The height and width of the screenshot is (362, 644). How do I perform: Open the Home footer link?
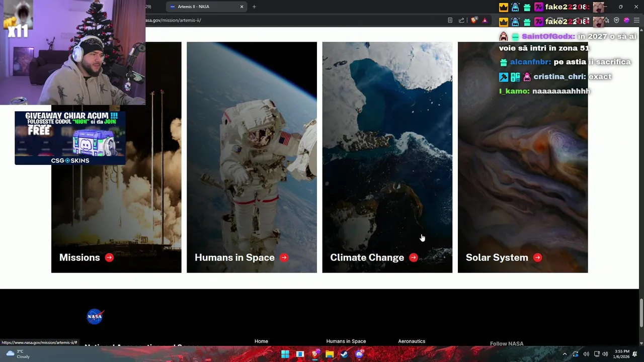click(x=261, y=341)
